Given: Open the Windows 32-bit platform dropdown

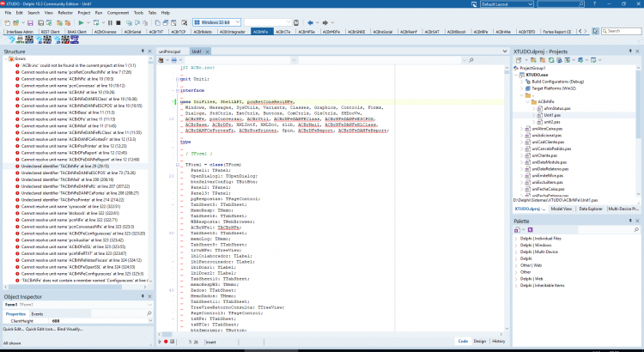Looking at the screenshot, I should pos(237,22).
